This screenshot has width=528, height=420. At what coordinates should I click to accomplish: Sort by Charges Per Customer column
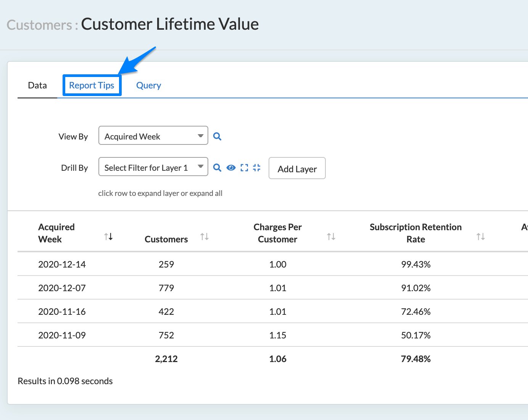click(331, 237)
